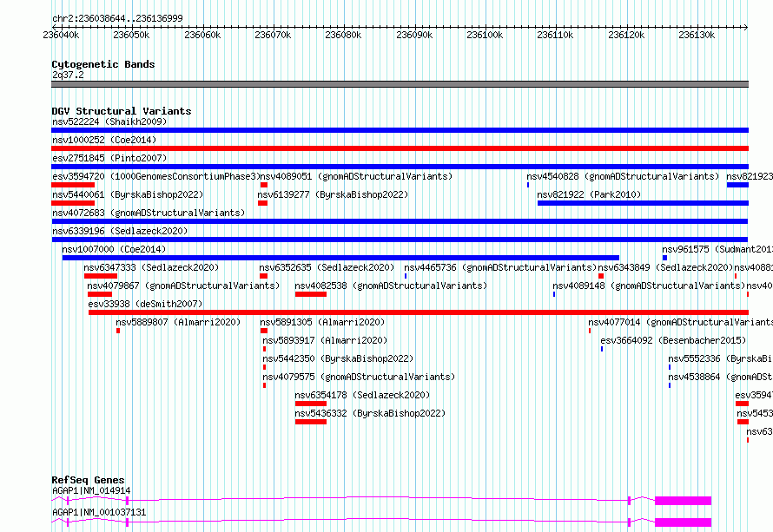The width and height of the screenshot is (773, 532).
Task: Open nsv4465736 gnomADStructuralVariants label
Action: 500,267
